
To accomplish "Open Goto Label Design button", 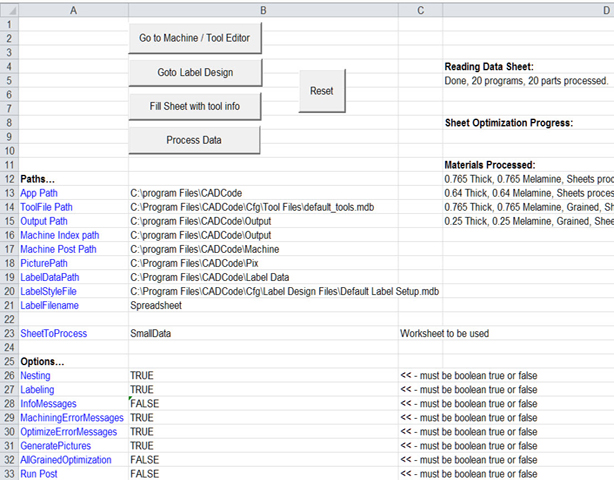I will [x=195, y=72].
